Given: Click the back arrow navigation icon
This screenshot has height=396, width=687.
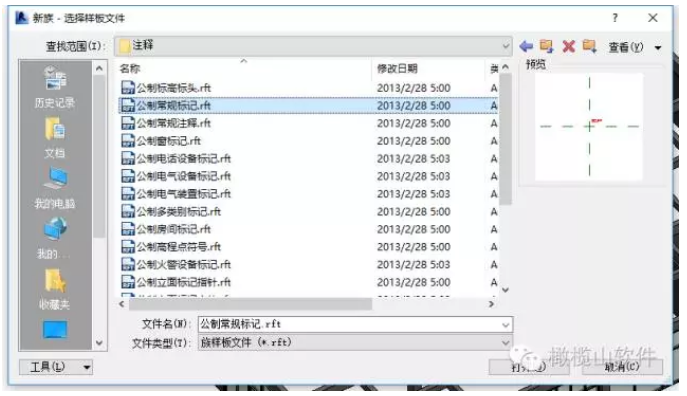Looking at the screenshot, I should point(526,46).
